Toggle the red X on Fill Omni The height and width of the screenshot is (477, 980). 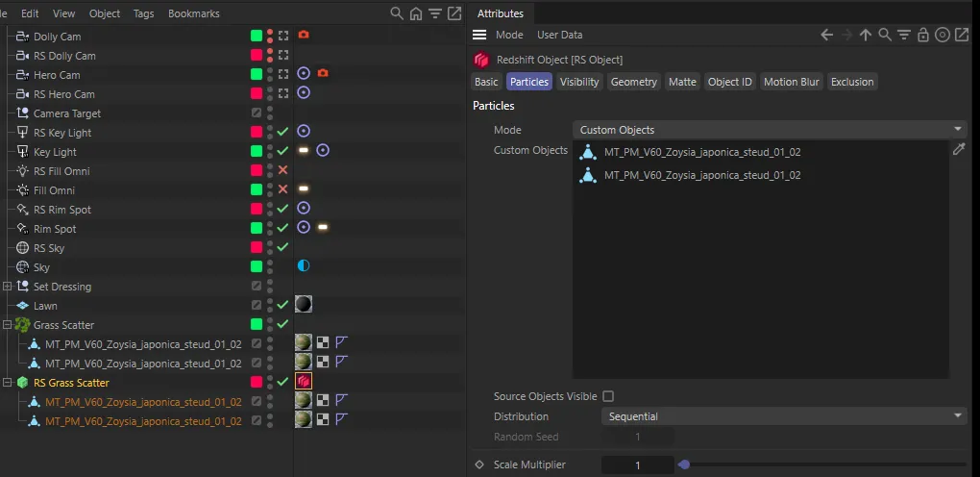282,189
